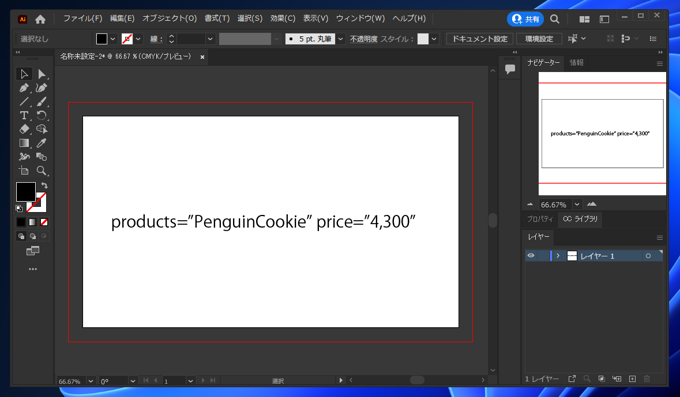Open the brush definition dropdown (5 pt. 丸筆)
This screenshot has height=397, width=680.
(340, 39)
